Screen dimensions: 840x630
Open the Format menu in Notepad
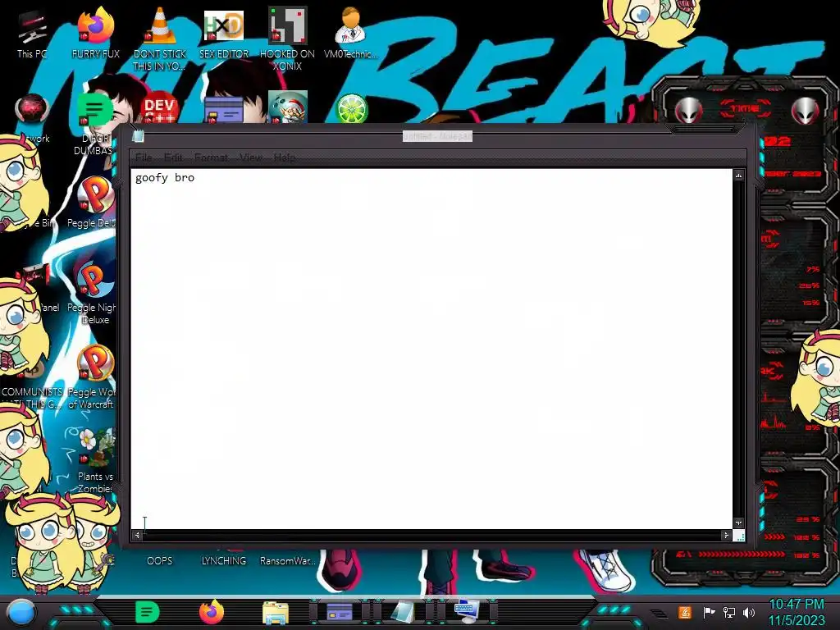pos(211,157)
